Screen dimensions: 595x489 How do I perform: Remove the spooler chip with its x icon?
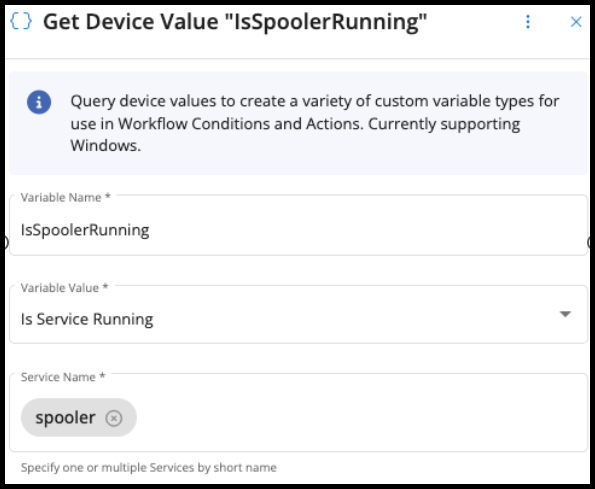[114, 418]
